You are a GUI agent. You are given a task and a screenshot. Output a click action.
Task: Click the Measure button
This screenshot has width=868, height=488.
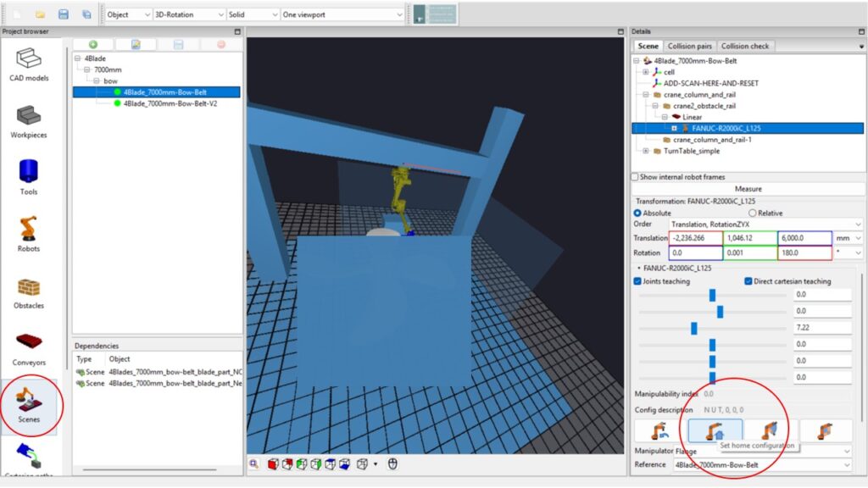[x=748, y=189]
